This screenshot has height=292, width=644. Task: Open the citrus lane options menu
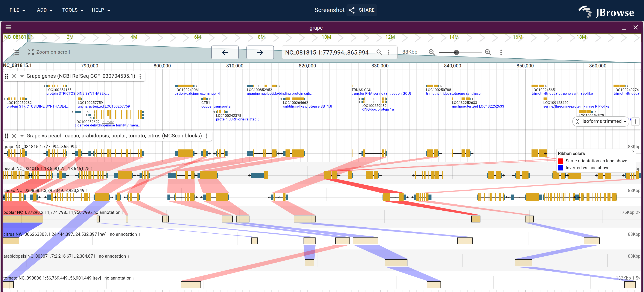pyautogui.click(x=139, y=234)
